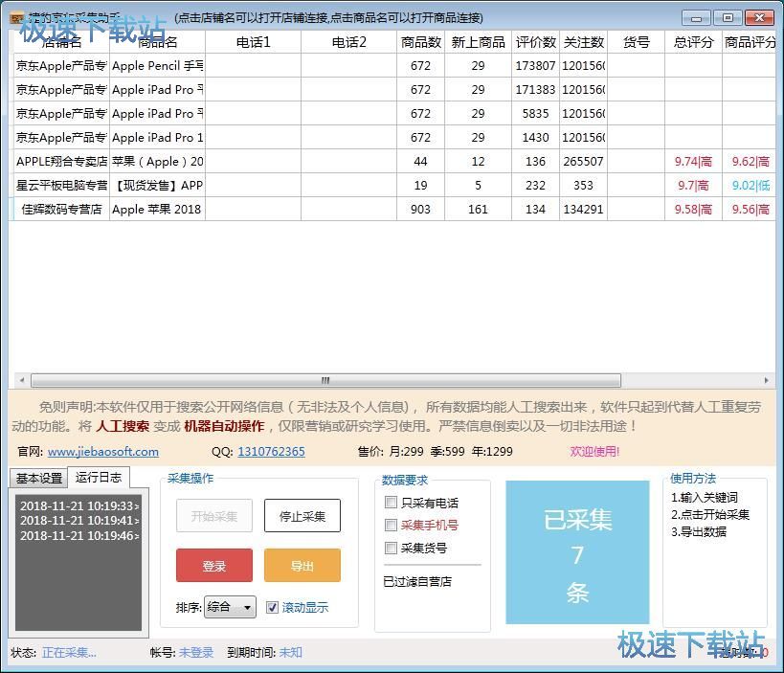Viewport: 784px width, 673px height.
Task: Switch to 运行日志 tab
Action: pos(99,477)
